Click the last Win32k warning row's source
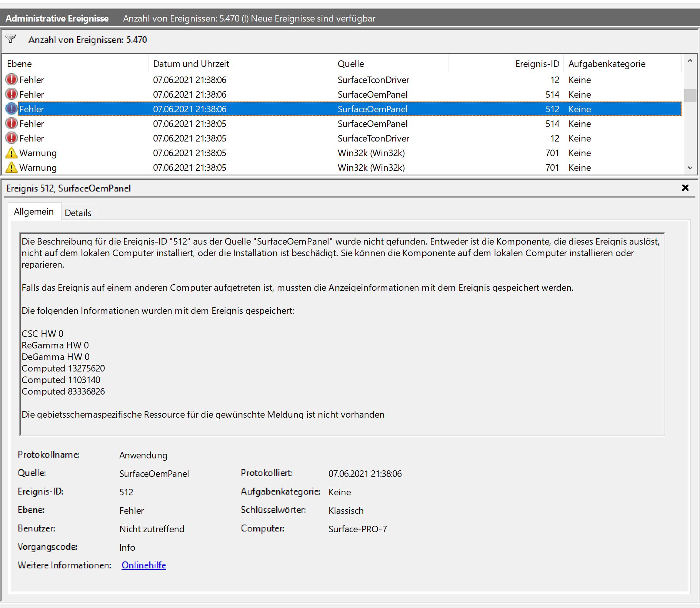 [x=371, y=168]
